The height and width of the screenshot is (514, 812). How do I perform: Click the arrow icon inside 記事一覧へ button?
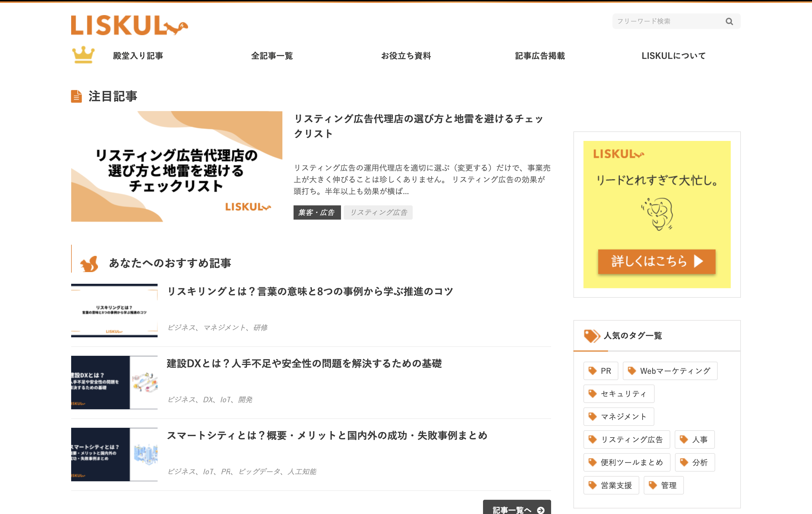pos(541,510)
